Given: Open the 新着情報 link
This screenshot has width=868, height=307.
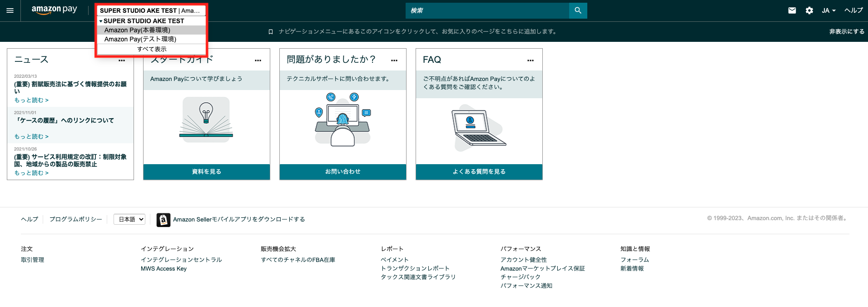Looking at the screenshot, I should tap(632, 268).
